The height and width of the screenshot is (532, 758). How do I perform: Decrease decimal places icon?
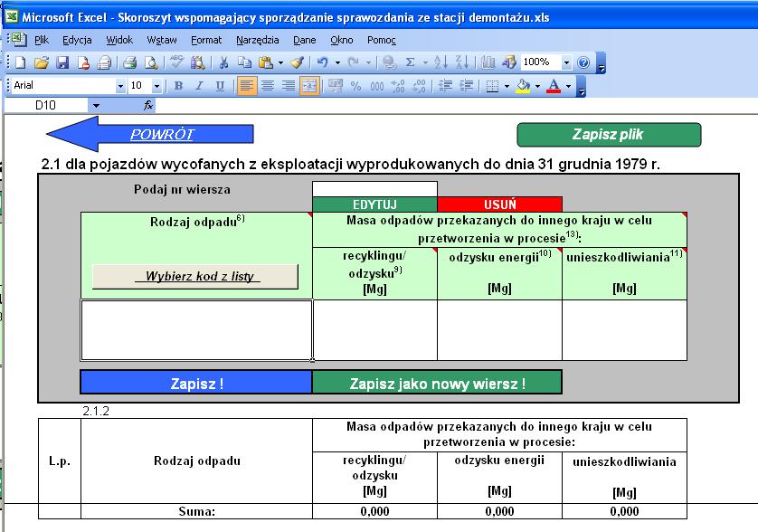coord(419,86)
